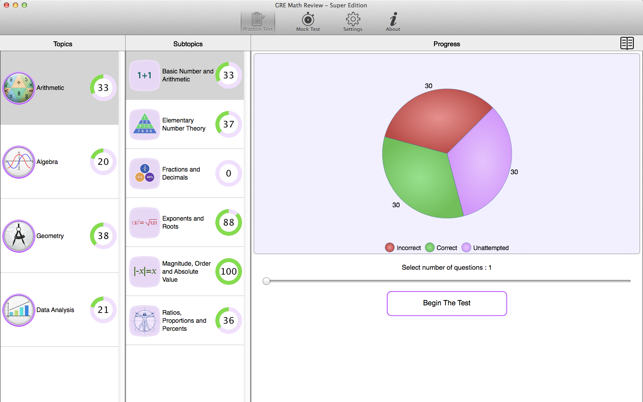This screenshot has height=402, width=643.
Task: Click the number of questions slider knob
Action: 267,281
